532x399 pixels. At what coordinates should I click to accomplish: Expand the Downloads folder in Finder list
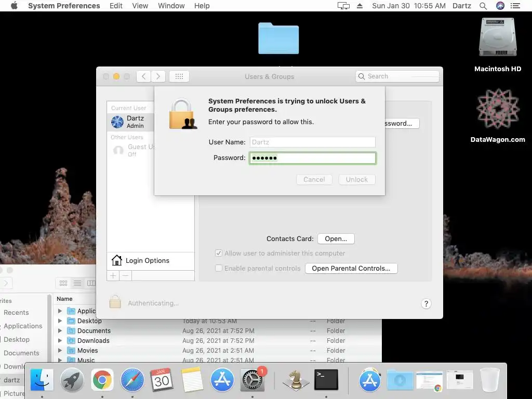tap(60, 340)
